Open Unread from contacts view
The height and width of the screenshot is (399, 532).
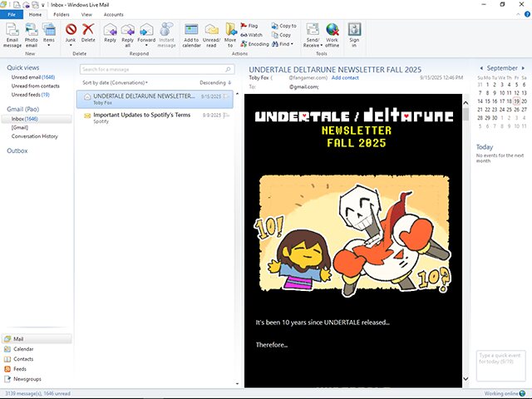(x=35, y=86)
